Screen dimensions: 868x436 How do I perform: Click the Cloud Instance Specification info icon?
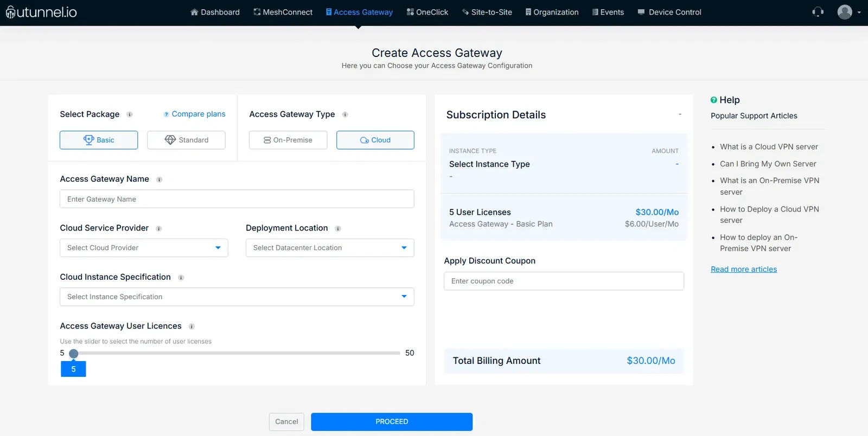[181, 278]
